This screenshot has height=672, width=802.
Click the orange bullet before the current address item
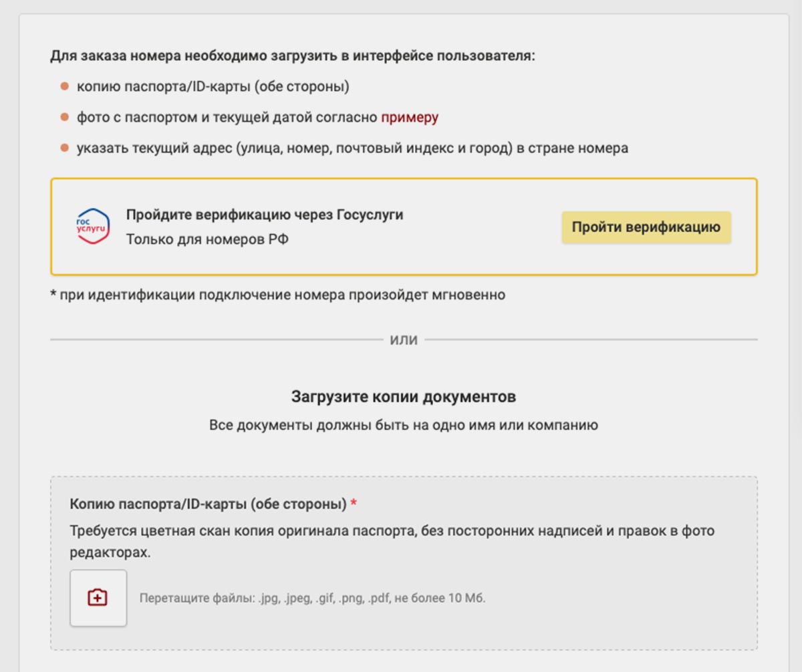coord(65,148)
